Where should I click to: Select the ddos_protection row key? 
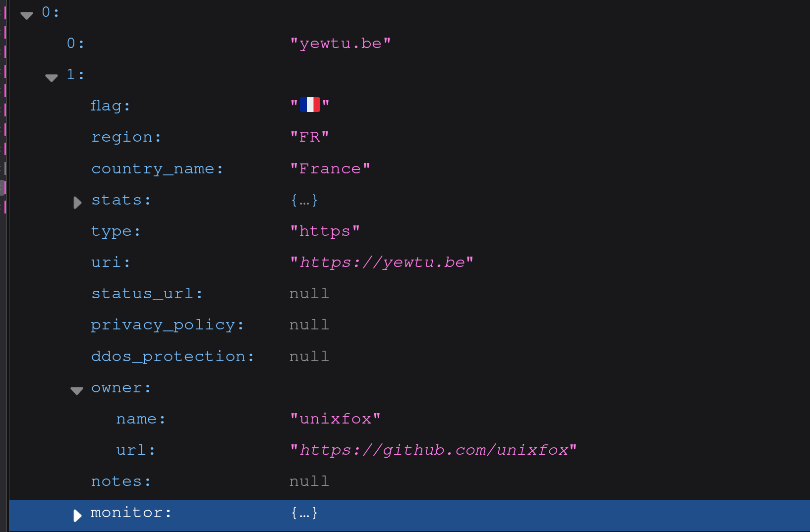click(x=173, y=357)
